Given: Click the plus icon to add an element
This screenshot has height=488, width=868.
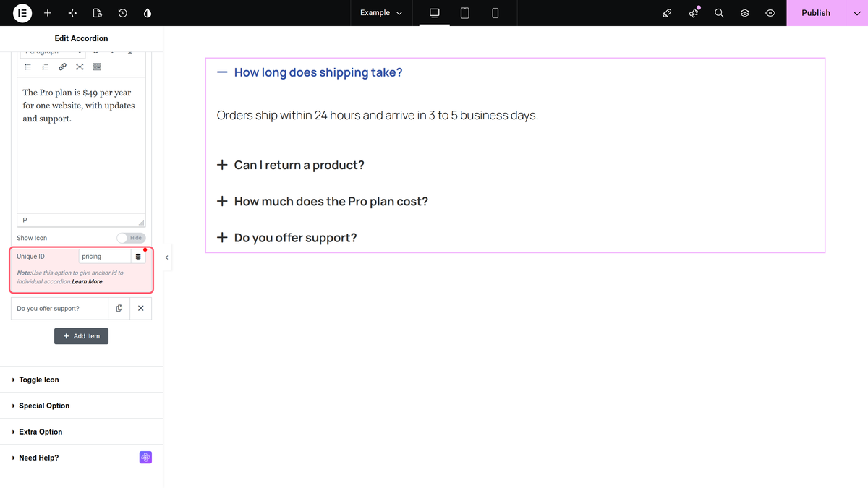Looking at the screenshot, I should point(48,13).
